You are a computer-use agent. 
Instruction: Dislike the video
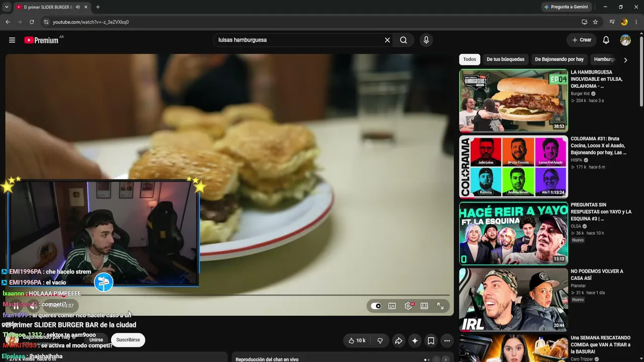(380, 341)
